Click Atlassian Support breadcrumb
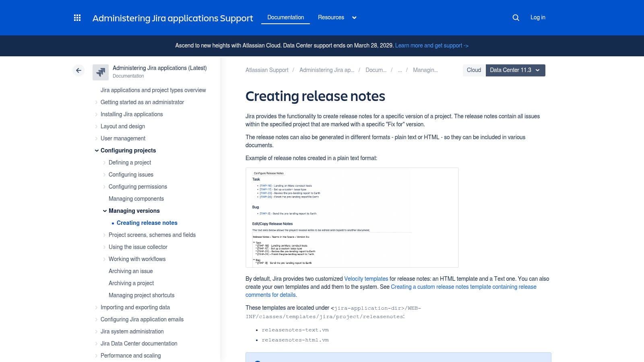This screenshot has width=644, height=362. pos(267,70)
